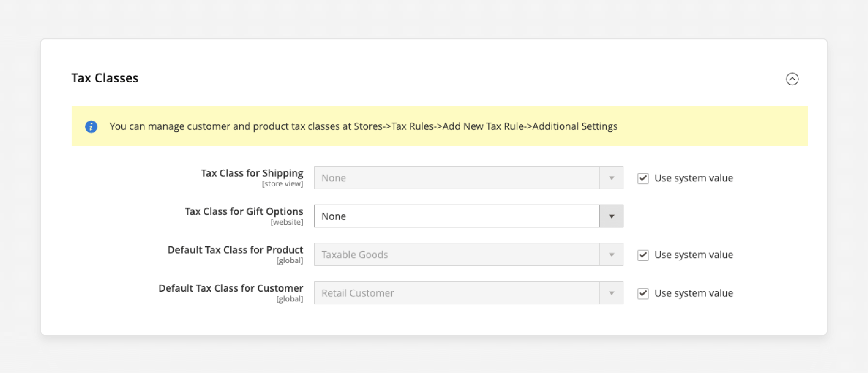
Task: Open Tax Class for Gift Options dropdown
Action: pos(468,216)
